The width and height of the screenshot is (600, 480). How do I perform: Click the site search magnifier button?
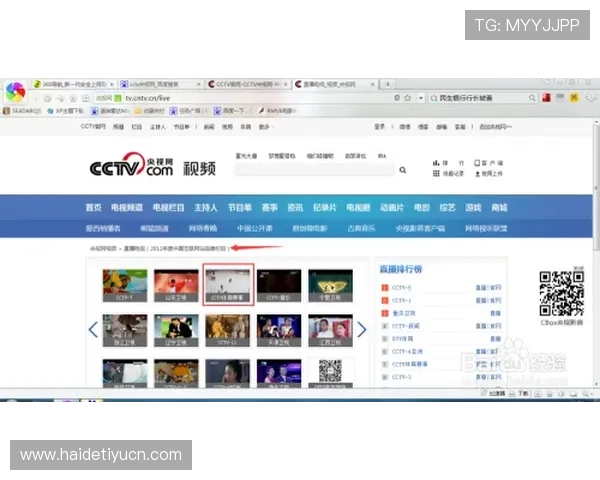click(x=403, y=170)
